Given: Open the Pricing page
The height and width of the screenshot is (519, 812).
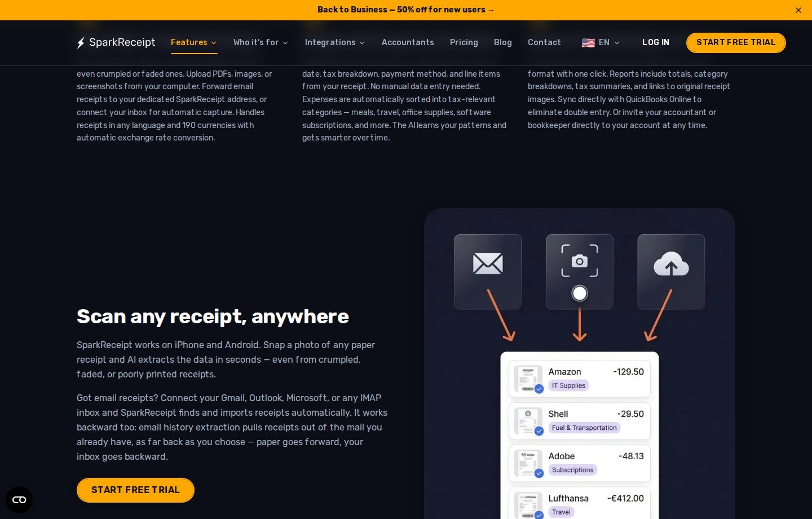Looking at the screenshot, I should click(x=464, y=42).
